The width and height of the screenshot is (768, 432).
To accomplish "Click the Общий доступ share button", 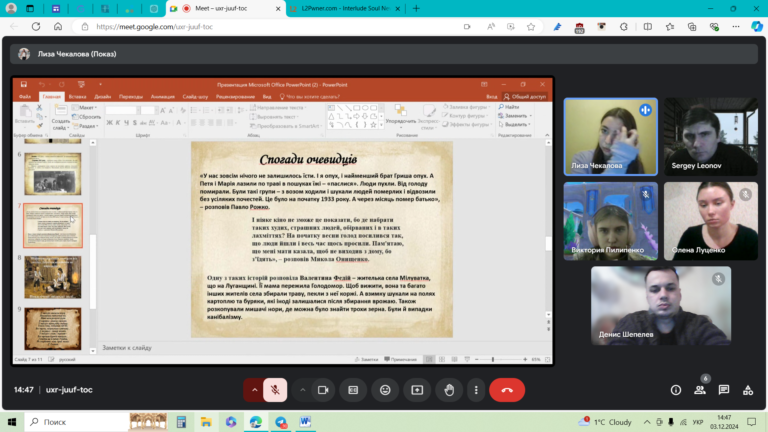I will (x=525, y=96).
